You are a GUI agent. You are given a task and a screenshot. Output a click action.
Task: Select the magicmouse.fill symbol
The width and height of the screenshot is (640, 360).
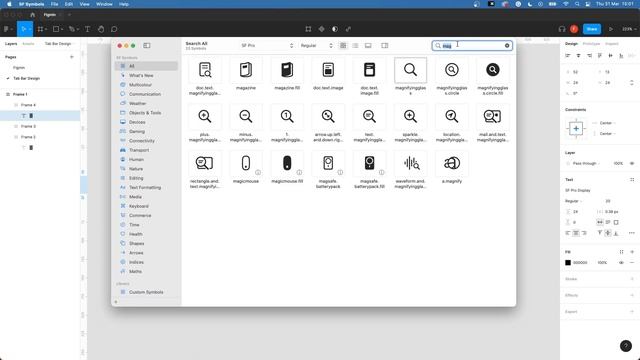pos(287,163)
